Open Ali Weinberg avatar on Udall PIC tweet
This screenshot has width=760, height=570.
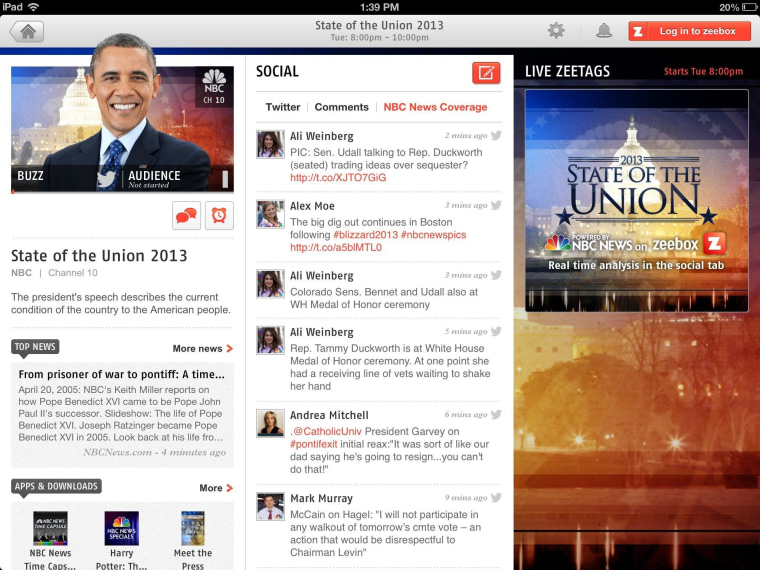click(x=270, y=144)
